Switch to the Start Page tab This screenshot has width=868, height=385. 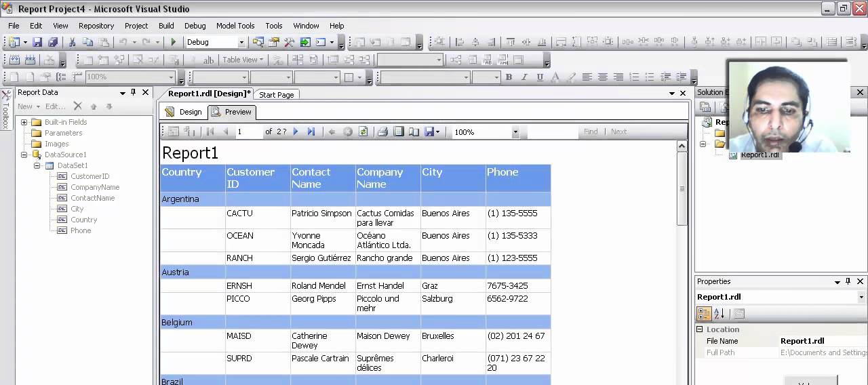pyautogui.click(x=277, y=95)
